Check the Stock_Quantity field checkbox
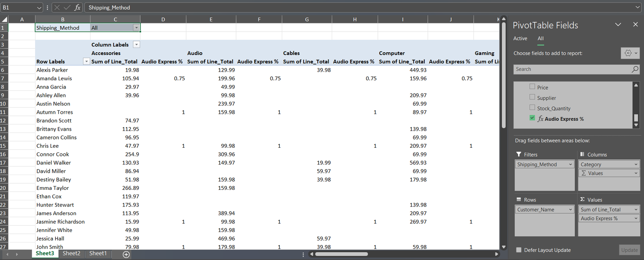 532,107
